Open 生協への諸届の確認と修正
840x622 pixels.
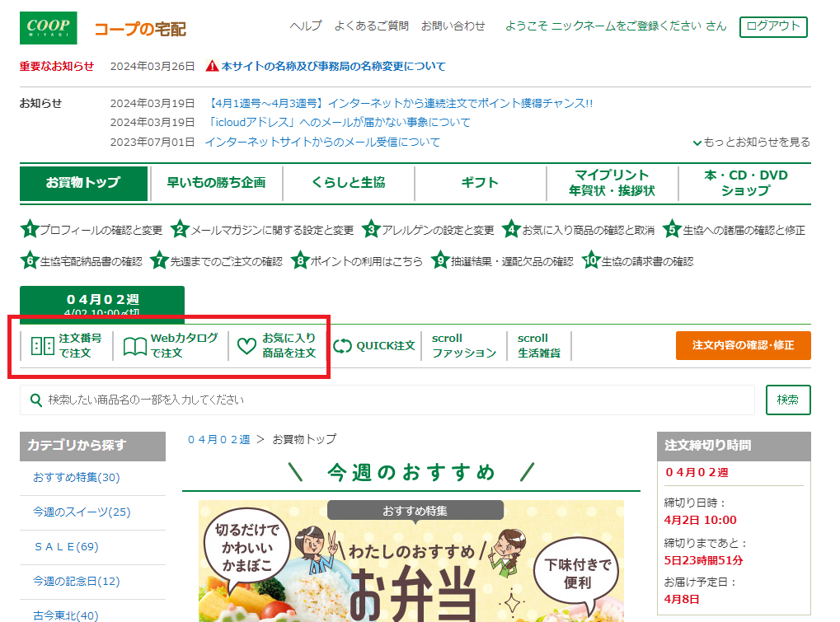[x=744, y=230]
